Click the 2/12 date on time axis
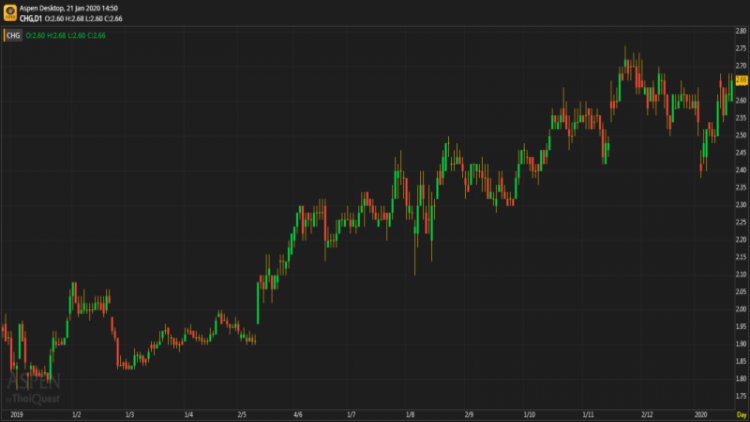 pyautogui.click(x=647, y=413)
